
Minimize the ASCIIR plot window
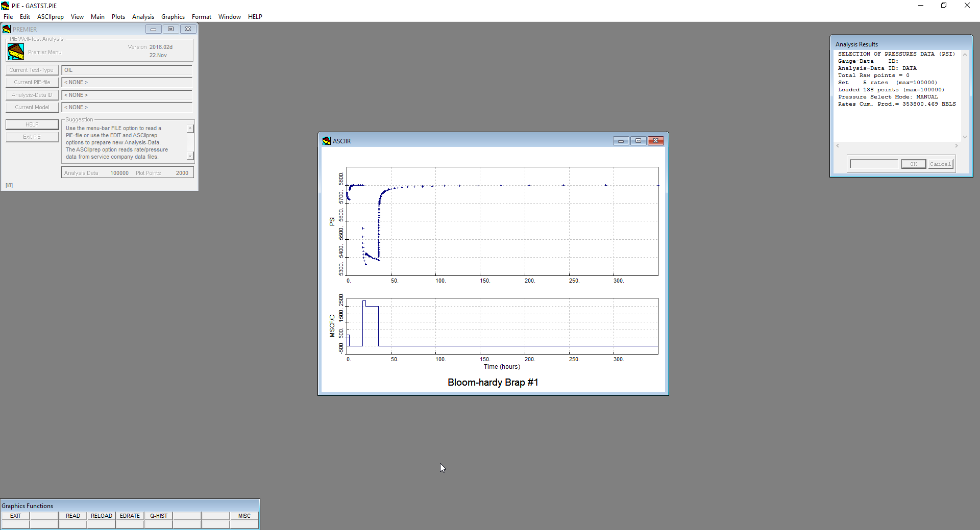(x=621, y=141)
